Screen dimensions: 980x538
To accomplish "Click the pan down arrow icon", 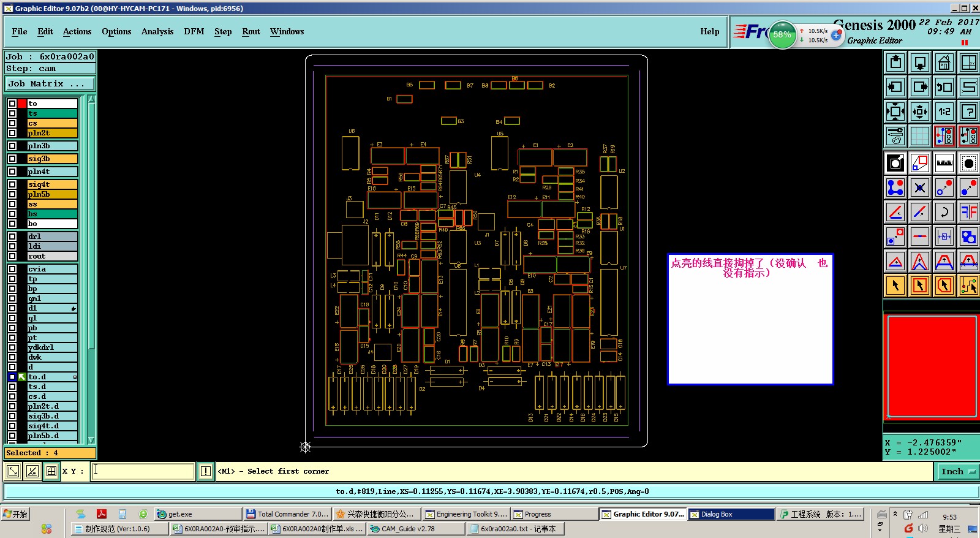I will pos(920,63).
